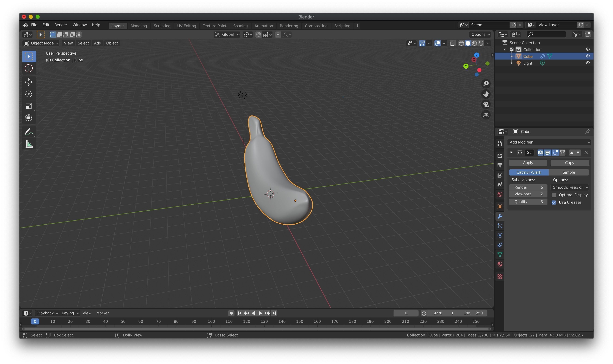Toggle snapping magnet icon
This screenshot has height=364, width=613.
pos(258,35)
